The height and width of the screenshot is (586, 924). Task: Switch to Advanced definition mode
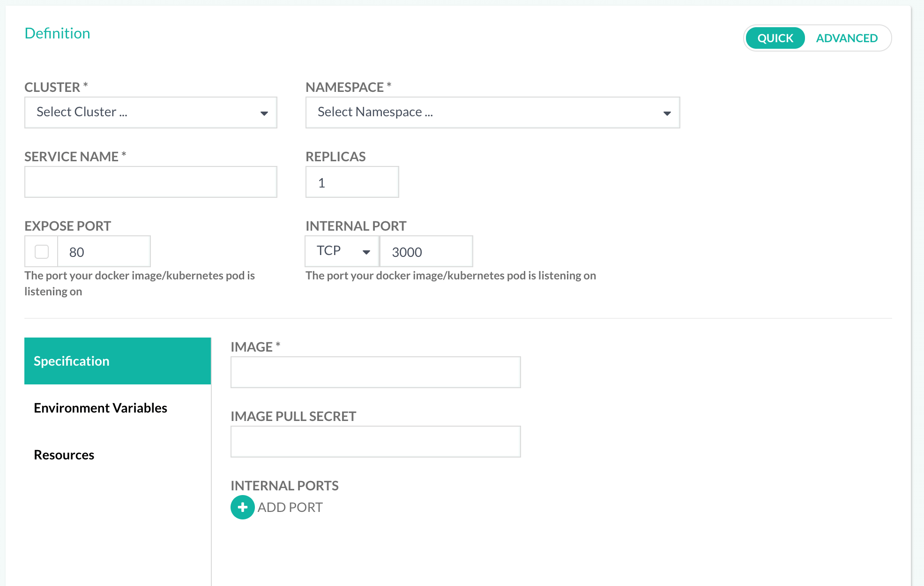846,38
